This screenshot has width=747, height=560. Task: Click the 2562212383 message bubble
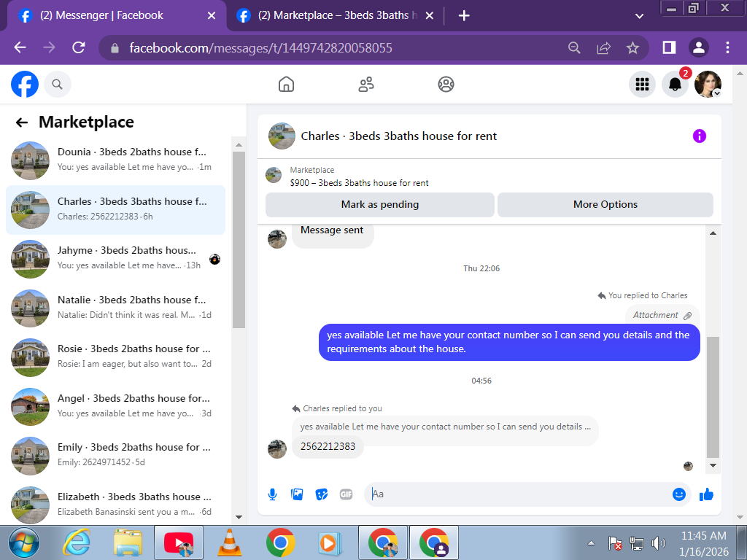click(328, 447)
